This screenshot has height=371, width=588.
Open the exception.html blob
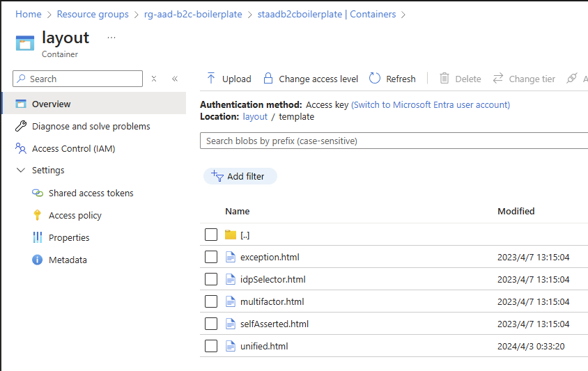pyautogui.click(x=270, y=258)
